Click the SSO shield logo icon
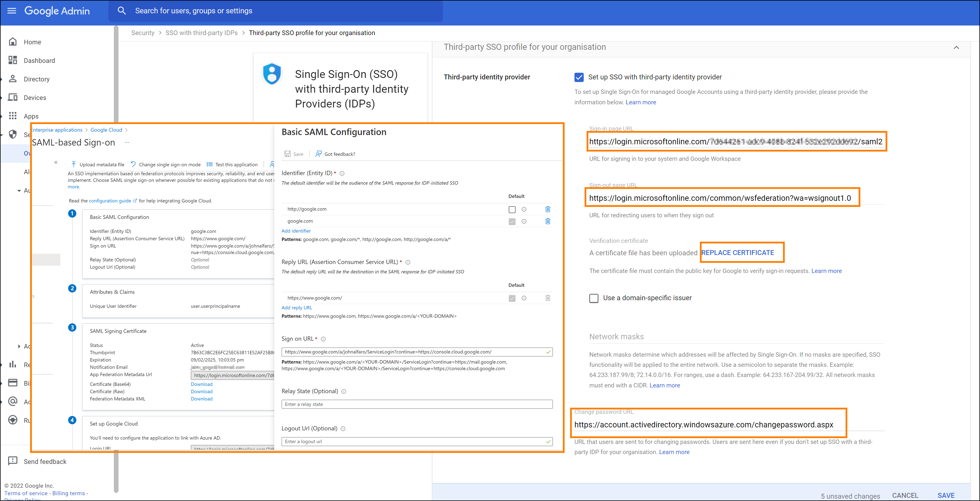 (272, 73)
